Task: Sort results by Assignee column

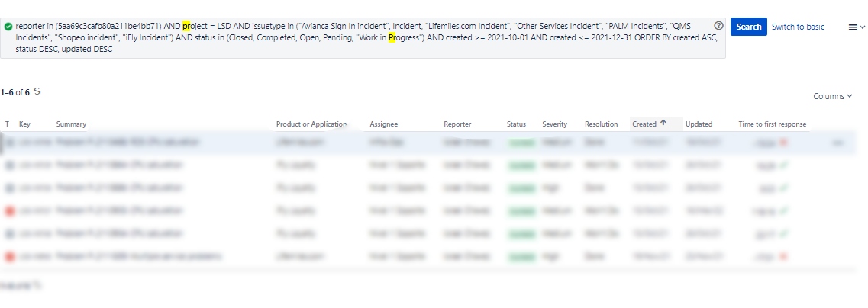Action: 384,124
